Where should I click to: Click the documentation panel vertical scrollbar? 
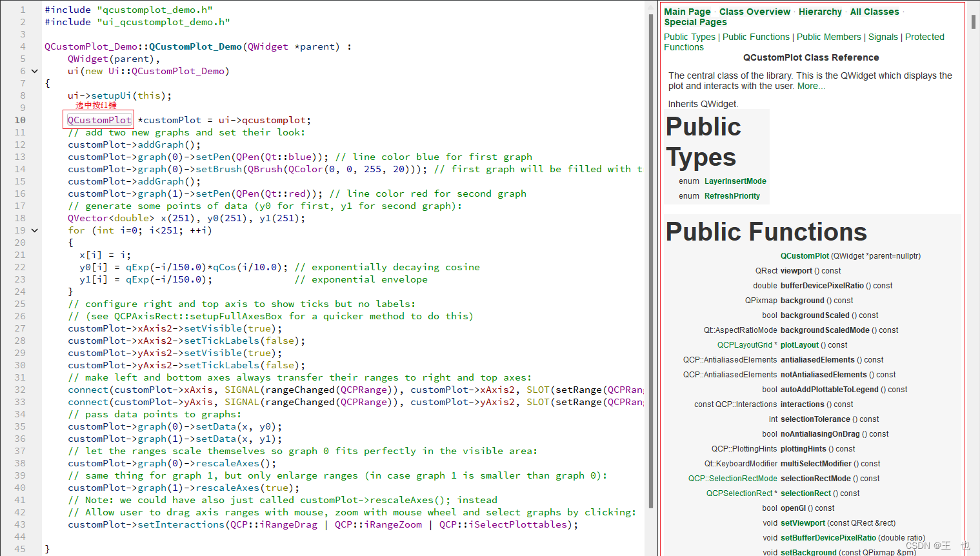click(974, 22)
